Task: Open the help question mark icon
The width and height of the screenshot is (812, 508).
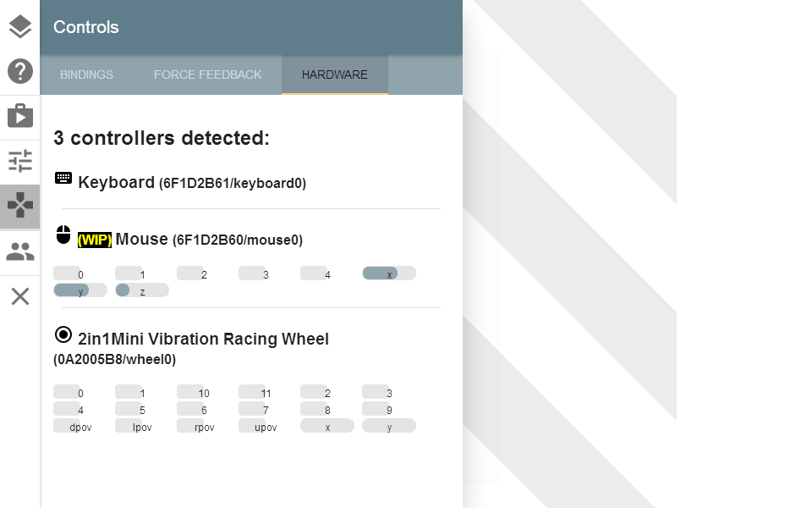Action: [x=20, y=71]
